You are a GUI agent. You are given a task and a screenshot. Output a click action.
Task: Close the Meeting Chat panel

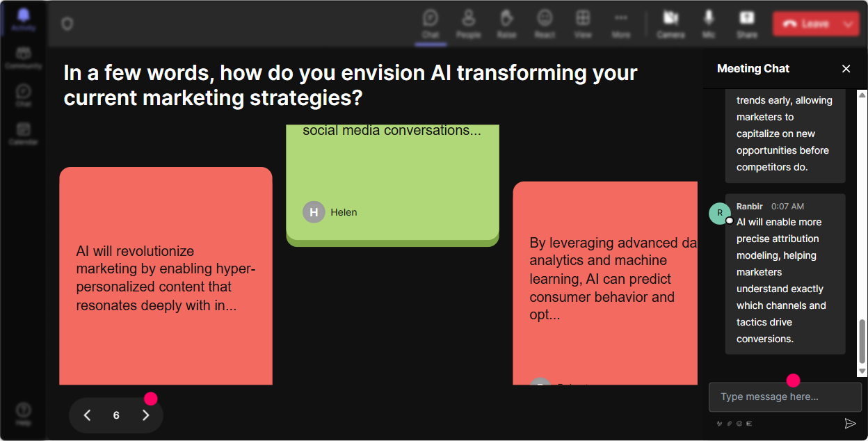click(x=846, y=68)
